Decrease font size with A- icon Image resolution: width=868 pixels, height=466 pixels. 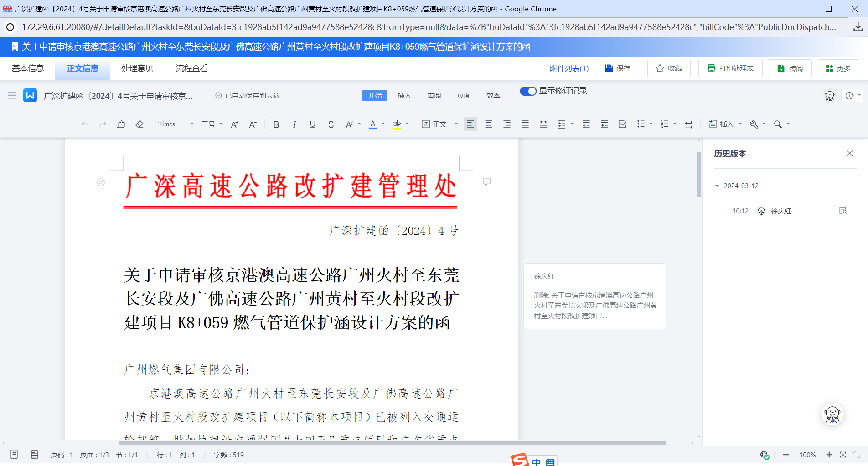pyautogui.click(x=253, y=124)
